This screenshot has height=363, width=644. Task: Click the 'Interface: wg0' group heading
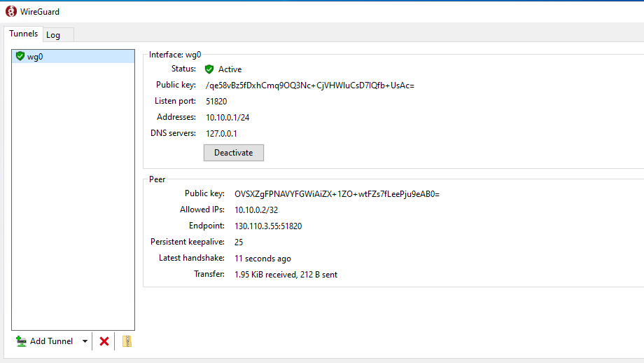click(175, 55)
